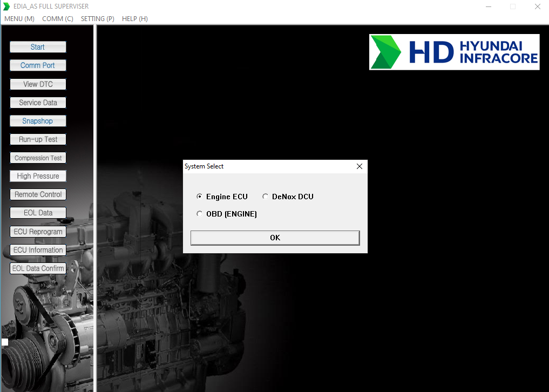The width and height of the screenshot is (549, 392).
Task: Click the Start button in sidebar
Action: click(x=38, y=47)
